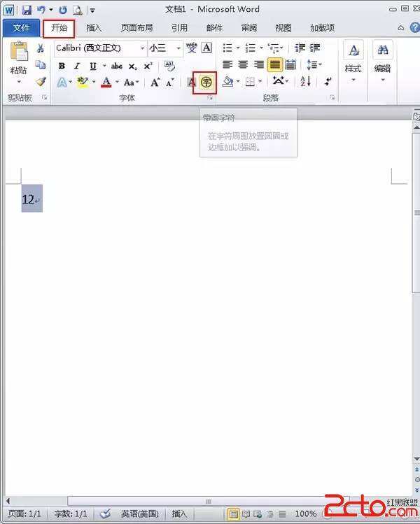The height and width of the screenshot is (524, 420).
Task: Click the spelling check status icon
Action: coord(106,513)
